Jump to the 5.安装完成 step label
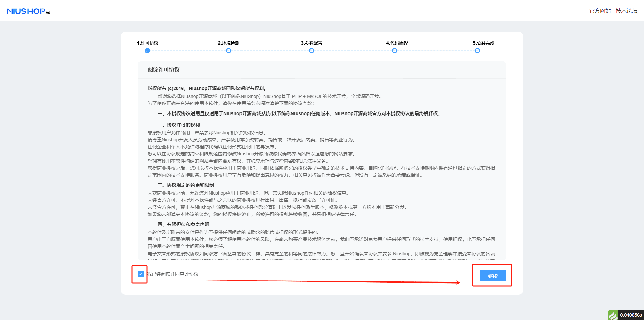Image resolution: width=644 pixels, height=320 pixels. tap(483, 43)
